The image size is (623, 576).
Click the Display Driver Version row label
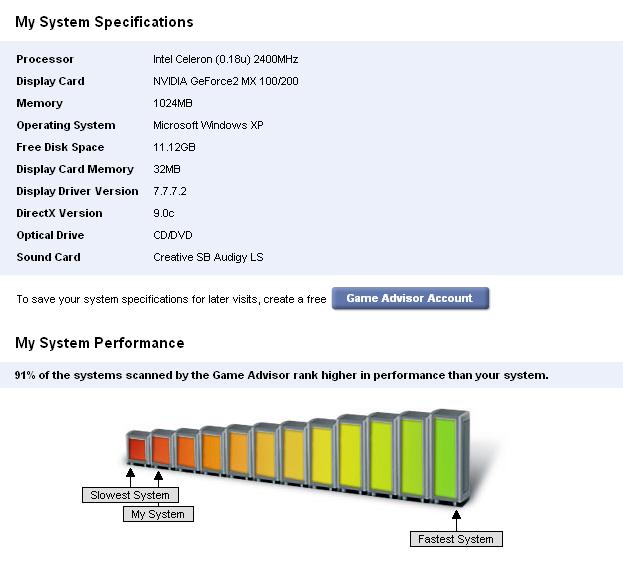coord(77,191)
